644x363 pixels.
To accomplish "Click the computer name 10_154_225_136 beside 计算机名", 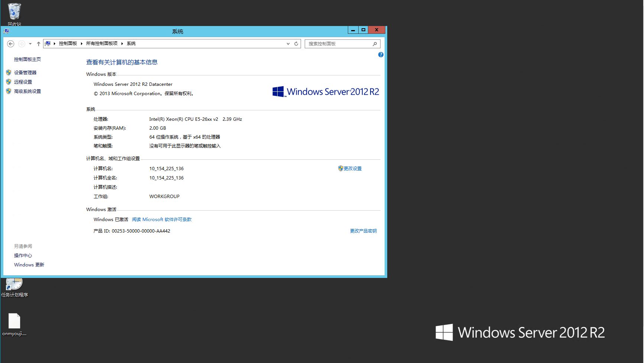I will coord(166,169).
